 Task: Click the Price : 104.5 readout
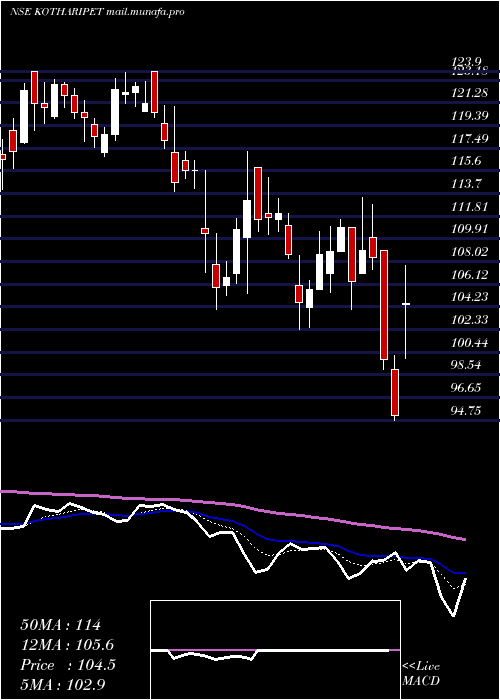[x=68, y=665]
